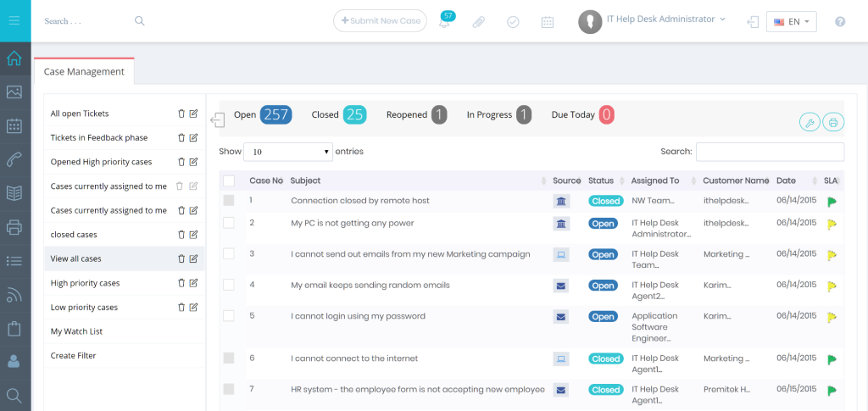Delete the 'All open Tickets' filter
Screen dimensions: 868x411
point(181,114)
